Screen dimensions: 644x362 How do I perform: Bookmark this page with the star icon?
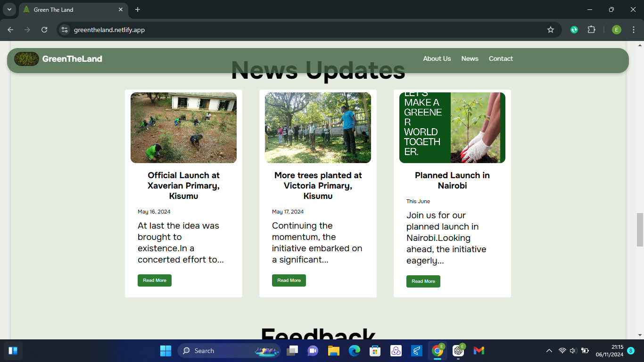(550, 30)
